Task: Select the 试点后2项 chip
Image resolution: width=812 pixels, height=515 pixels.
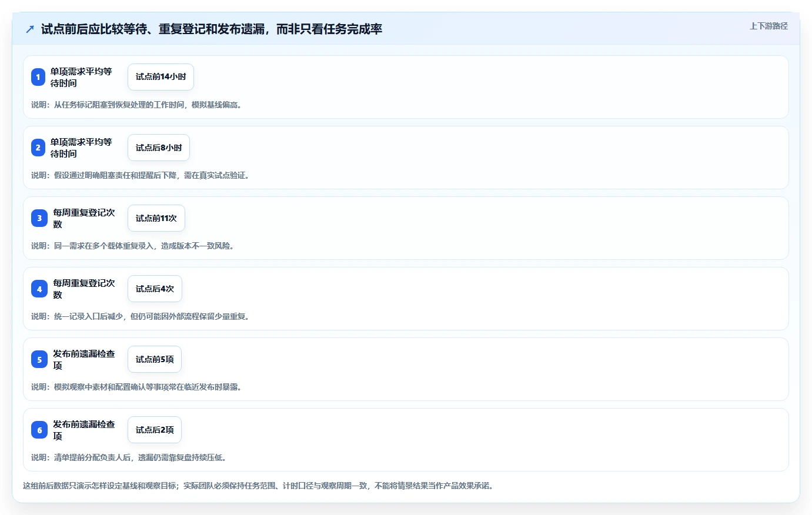Action: pos(155,430)
